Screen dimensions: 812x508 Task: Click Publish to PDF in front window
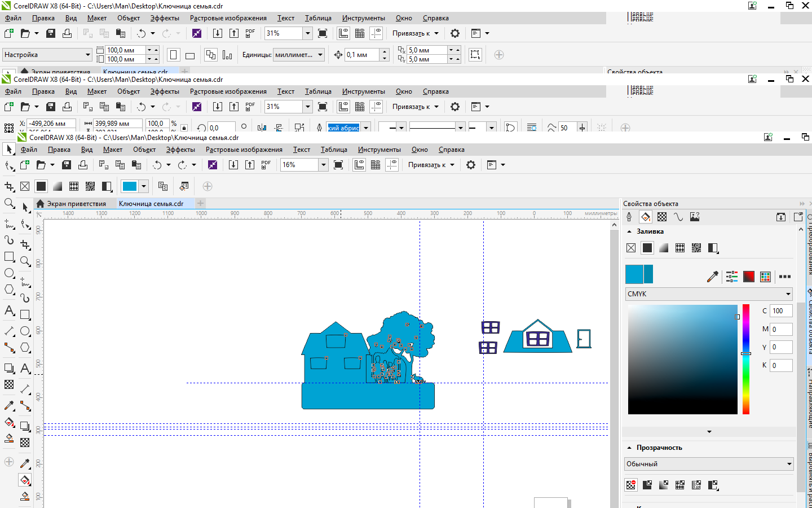click(266, 165)
